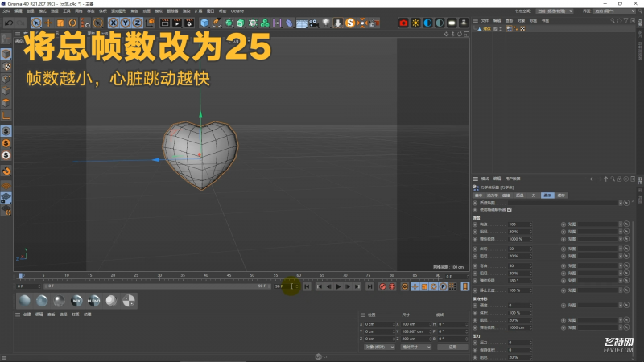
Task: Select the BLEND material swatch
Action: [93, 301]
